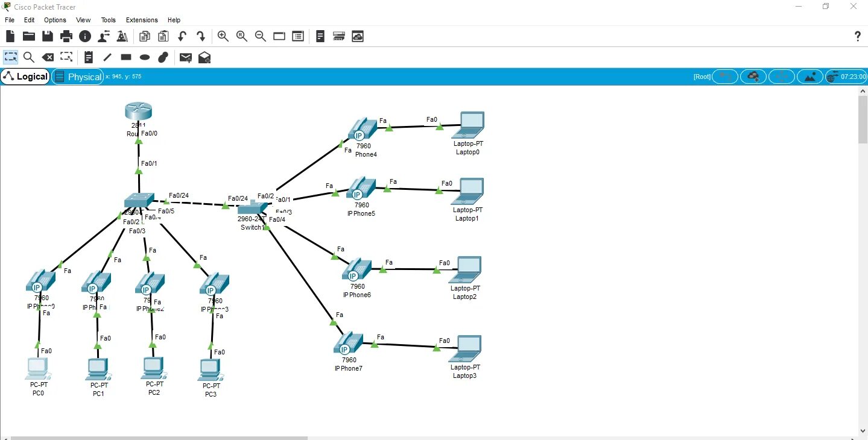Open the Edit menu
The width and height of the screenshot is (868, 440).
click(x=29, y=20)
